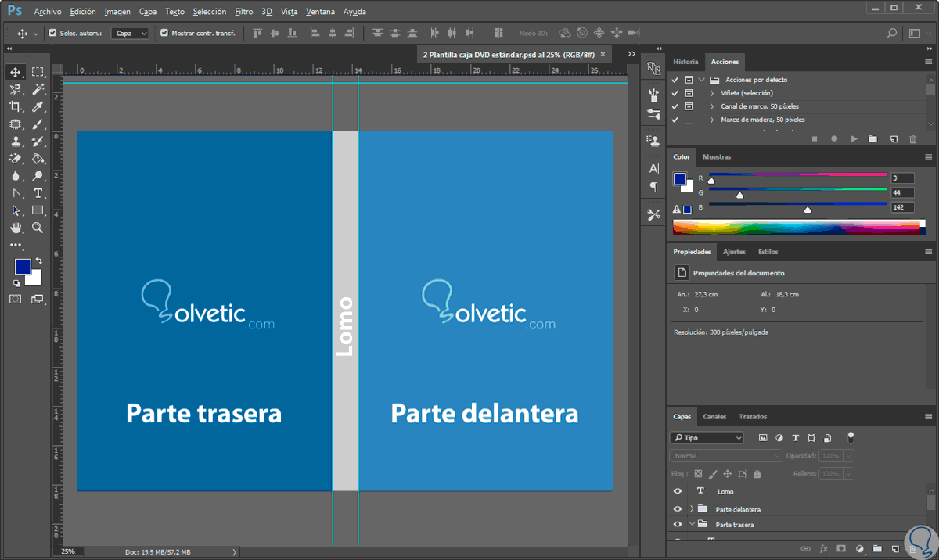Choose the Clone Stamp tool
The width and height of the screenshot is (939, 560).
[15, 142]
